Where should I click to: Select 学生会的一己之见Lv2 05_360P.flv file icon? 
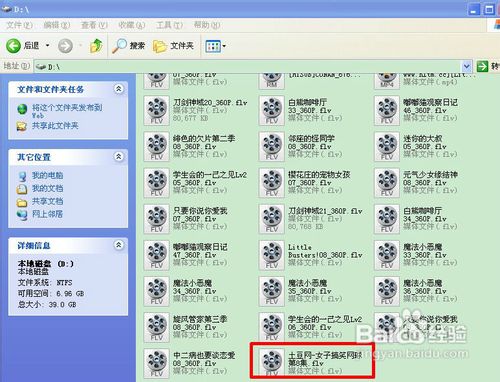click(x=156, y=183)
